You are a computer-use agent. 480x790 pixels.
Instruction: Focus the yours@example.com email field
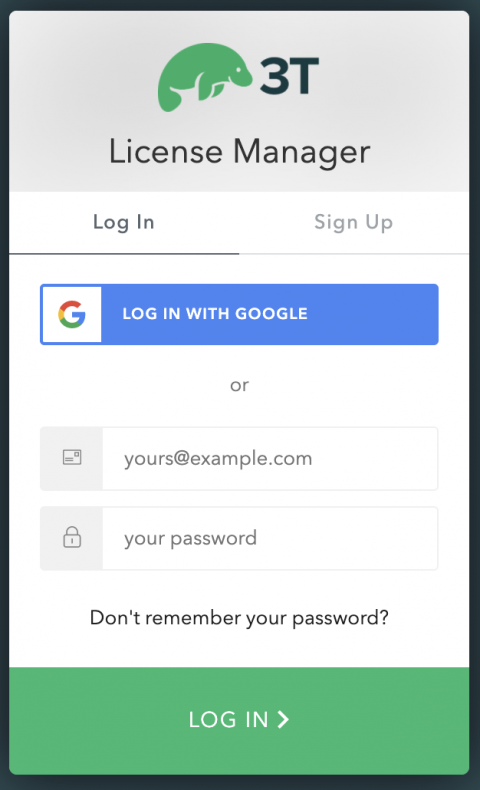270,458
